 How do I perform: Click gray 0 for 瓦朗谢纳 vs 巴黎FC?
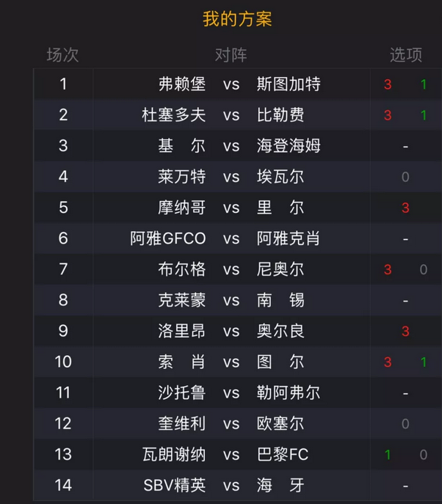(424, 455)
